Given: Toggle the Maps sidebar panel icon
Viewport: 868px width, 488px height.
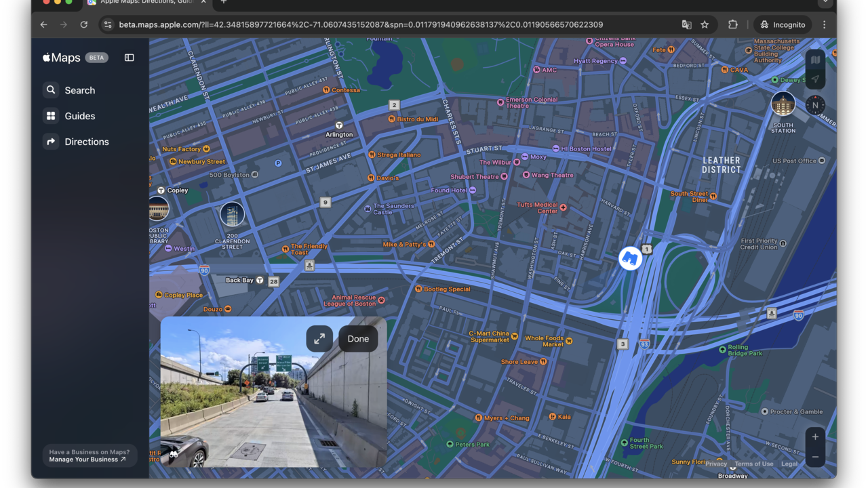Looking at the screenshot, I should (x=130, y=58).
